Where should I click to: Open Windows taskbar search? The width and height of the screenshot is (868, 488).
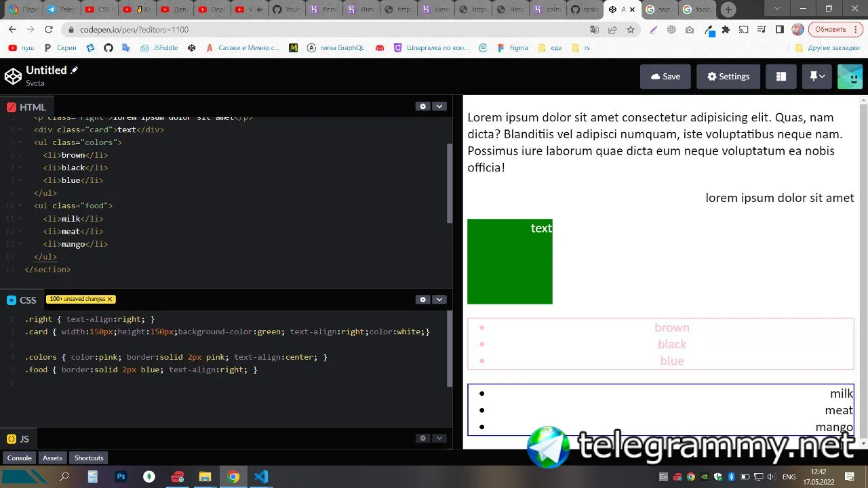click(x=64, y=477)
